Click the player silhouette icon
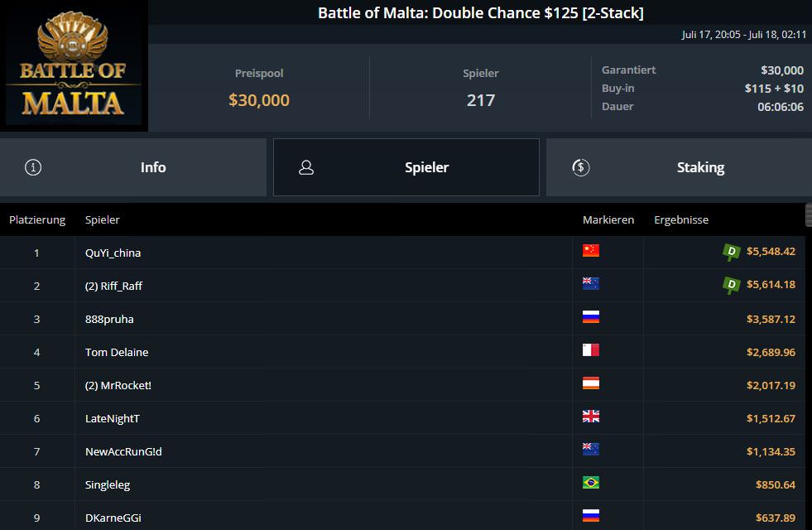 (306, 167)
